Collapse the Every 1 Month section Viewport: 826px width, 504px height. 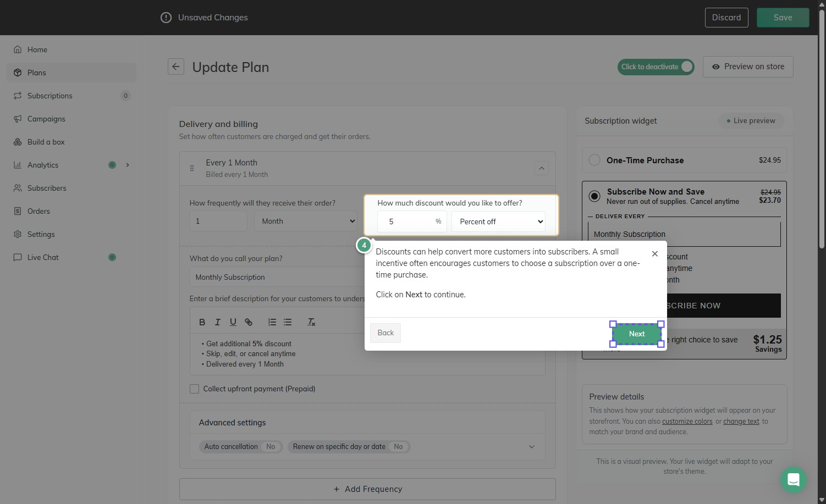[x=541, y=168]
